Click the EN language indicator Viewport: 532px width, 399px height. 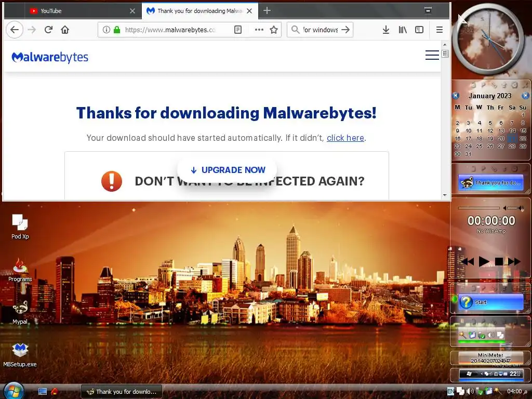click(x=450, y=391)
